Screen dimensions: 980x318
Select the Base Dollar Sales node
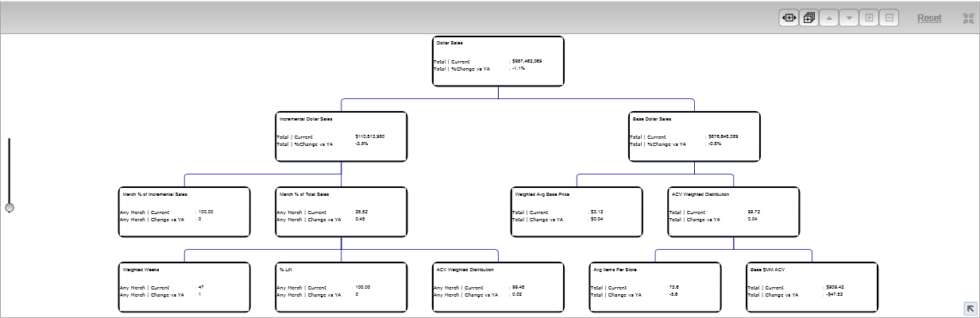coord(694,136)
